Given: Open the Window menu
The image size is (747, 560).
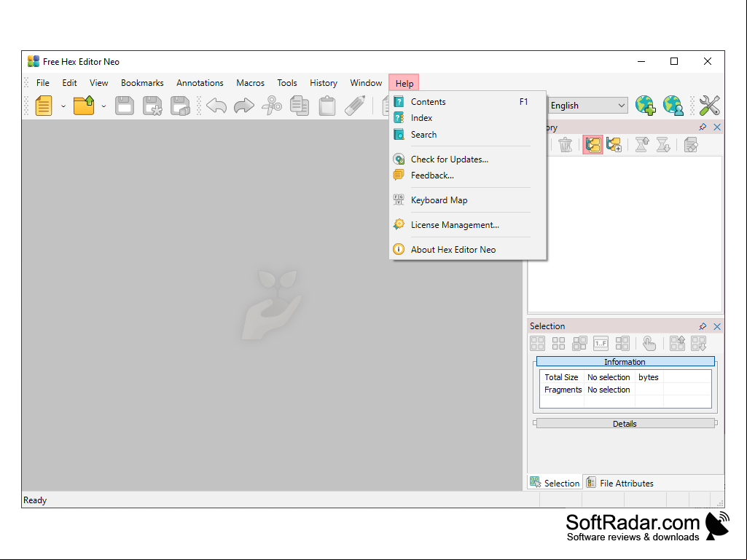Looking at the screenshot, I should tap(366, 83).
